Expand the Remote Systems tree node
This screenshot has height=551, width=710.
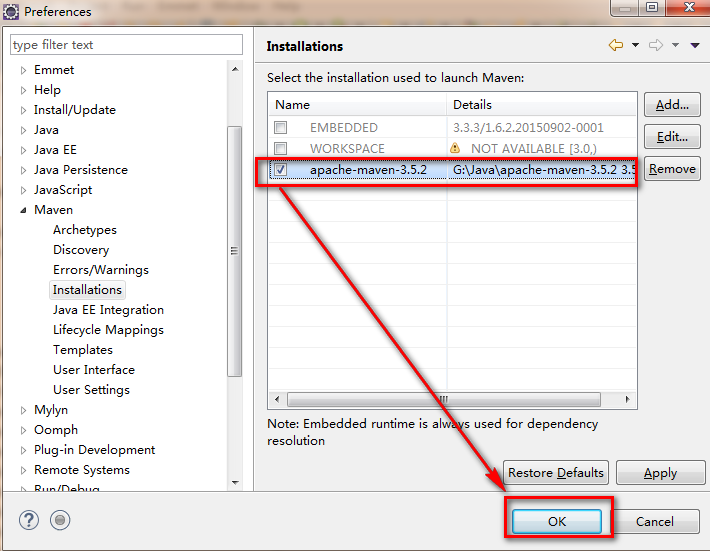point(24,470)
